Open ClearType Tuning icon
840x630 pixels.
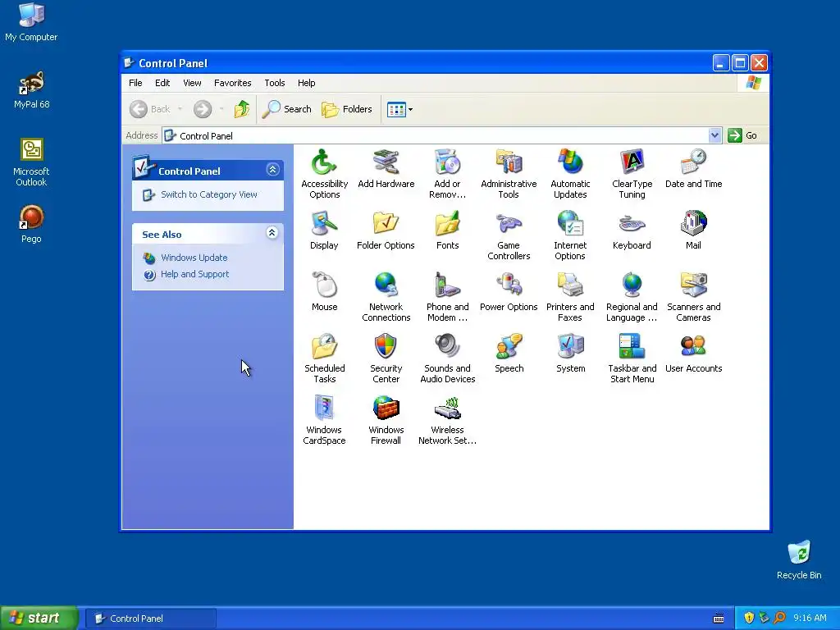[632, 162]
